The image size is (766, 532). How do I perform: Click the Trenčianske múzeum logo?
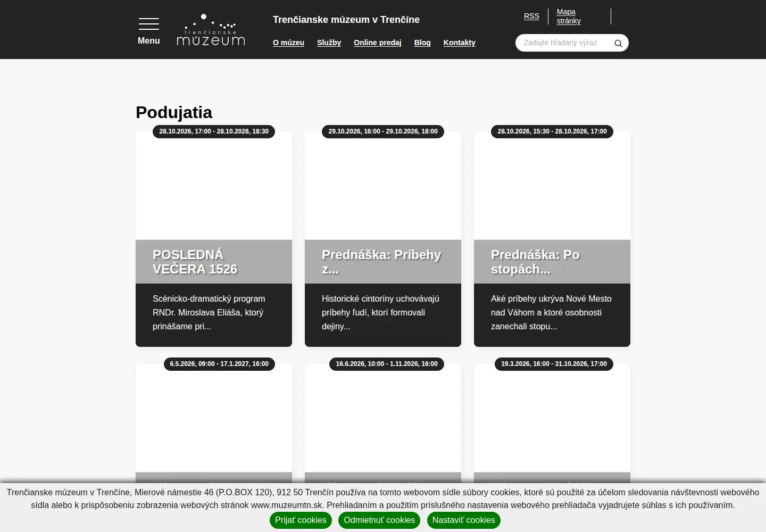coord(211,30)
